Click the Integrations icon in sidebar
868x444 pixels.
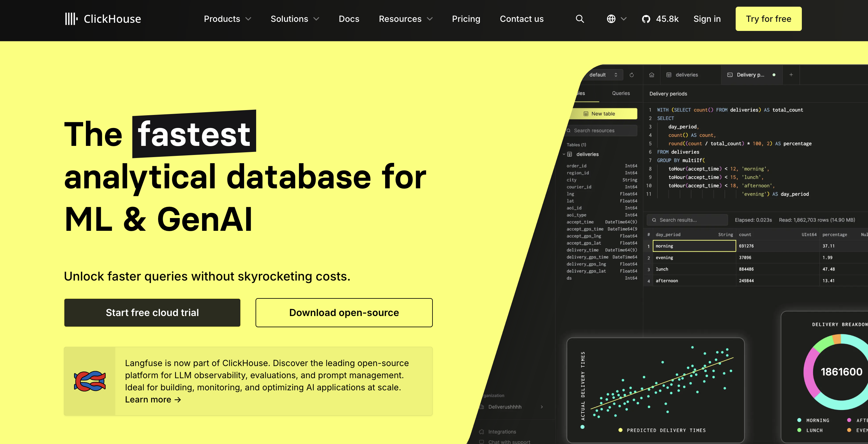coord(482,432)
